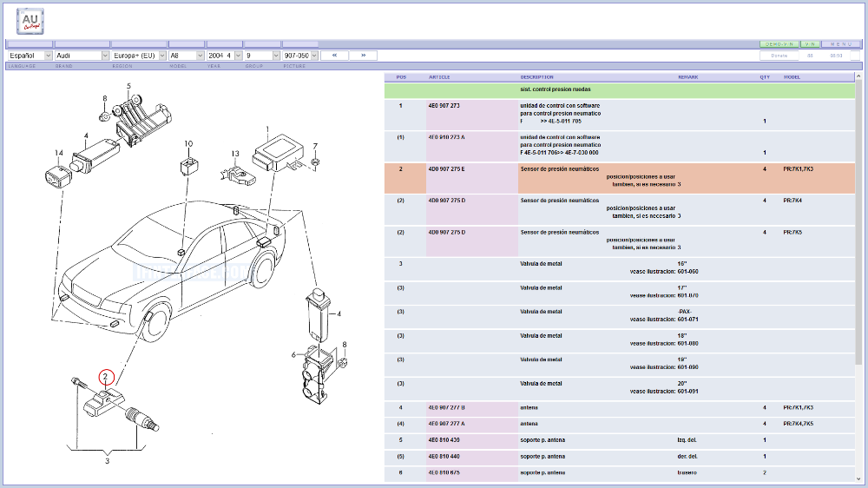Open the Language dropdown showing Español
The height and width of the screenshot is (488, 868).
click(x=30, y=56)
